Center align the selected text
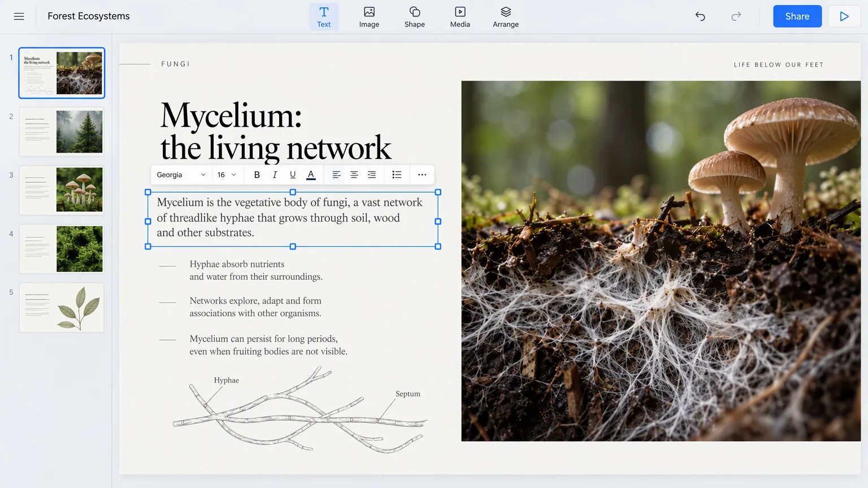The image size is (868, 488). point(354,175)
